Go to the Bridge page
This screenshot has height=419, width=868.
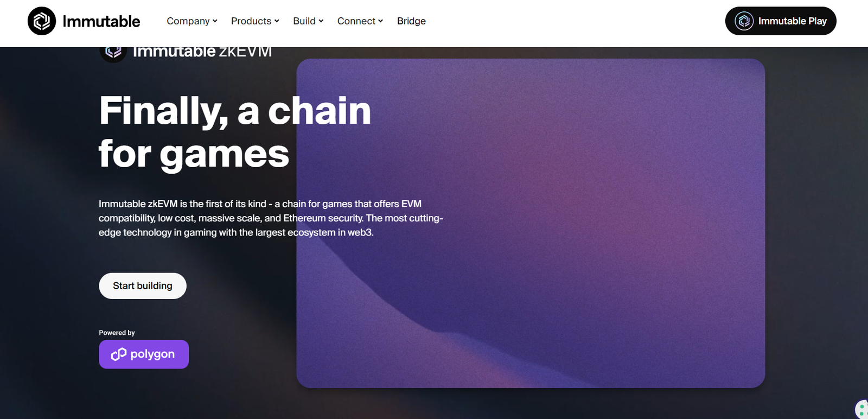point(411,21)
